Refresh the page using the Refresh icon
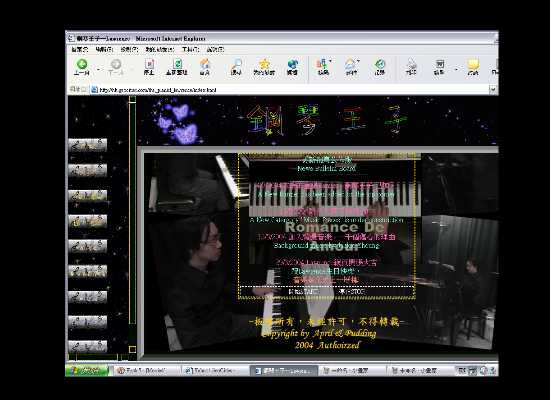This screenshot has height=400, width=550. coord(177,67)
